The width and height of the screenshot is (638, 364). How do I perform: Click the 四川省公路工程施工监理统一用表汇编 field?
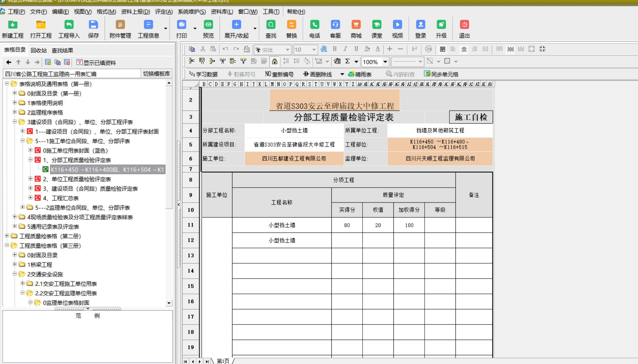[x=72, y=74]
